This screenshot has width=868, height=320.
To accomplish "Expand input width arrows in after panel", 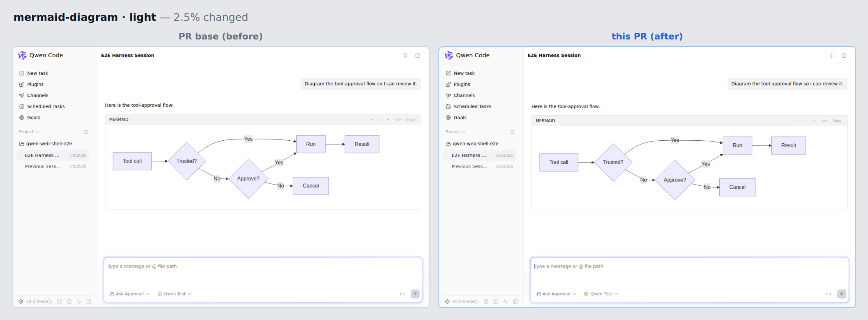I will 829,294.
